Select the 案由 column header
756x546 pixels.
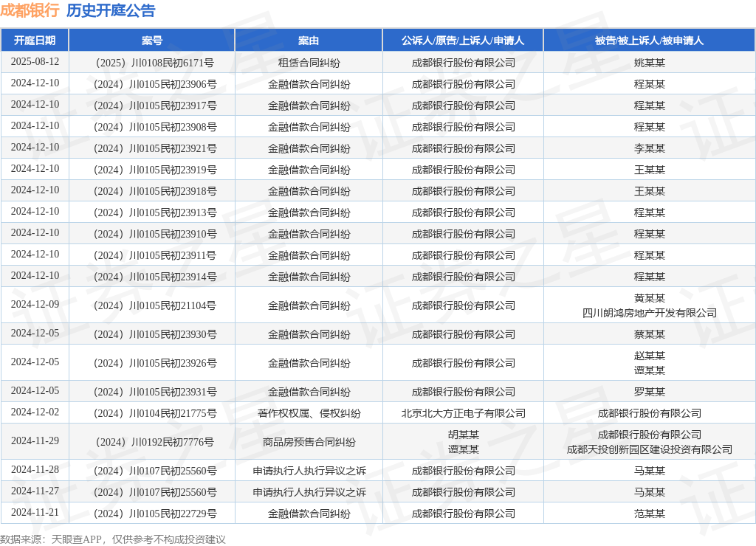(309, 41)
